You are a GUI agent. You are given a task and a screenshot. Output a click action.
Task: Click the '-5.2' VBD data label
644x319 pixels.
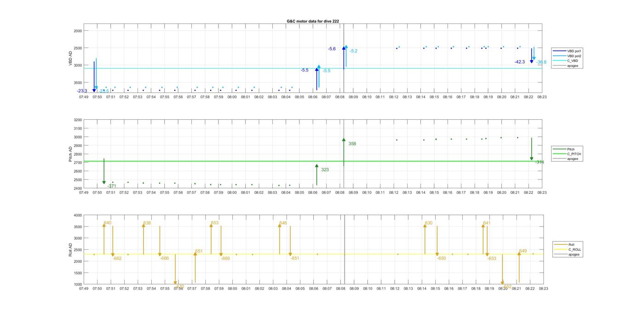click(x=353, y=51)
